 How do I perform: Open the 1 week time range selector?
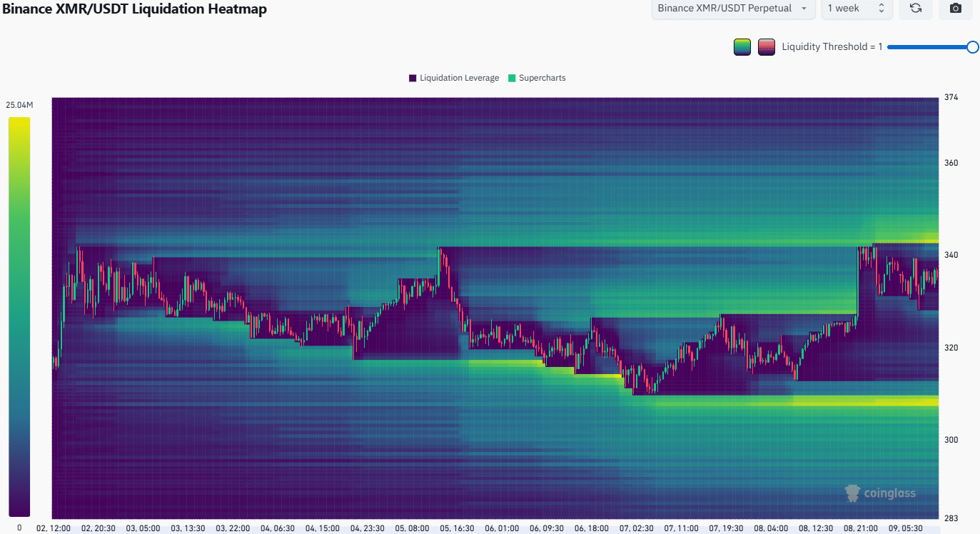[x=855, y=9]
